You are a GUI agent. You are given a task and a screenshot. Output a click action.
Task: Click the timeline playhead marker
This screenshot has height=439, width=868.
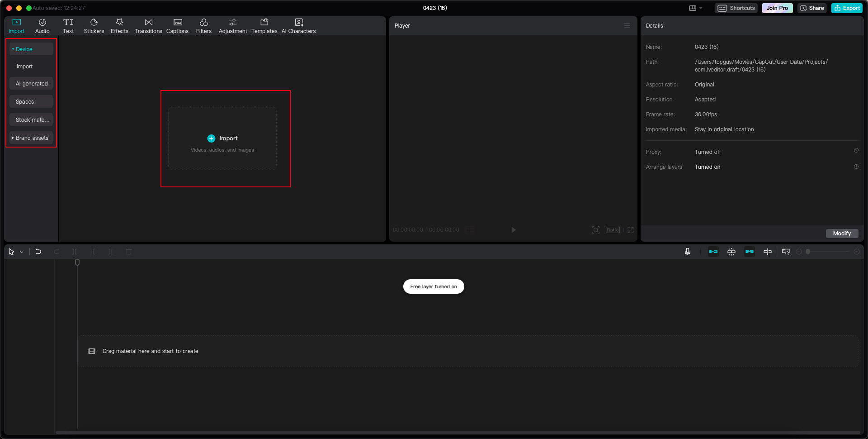click(77, 262)
